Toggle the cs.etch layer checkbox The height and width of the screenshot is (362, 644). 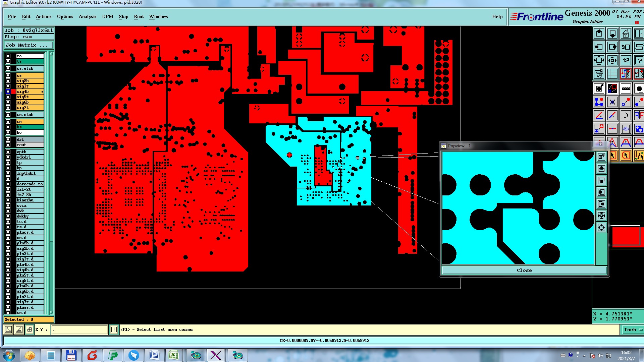(x=8, y=68)
